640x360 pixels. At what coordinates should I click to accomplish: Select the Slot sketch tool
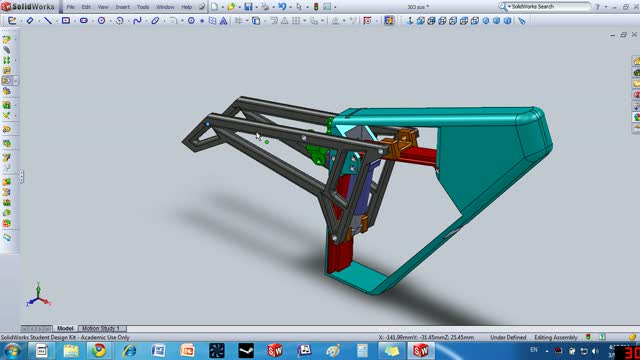coord(84,20)
